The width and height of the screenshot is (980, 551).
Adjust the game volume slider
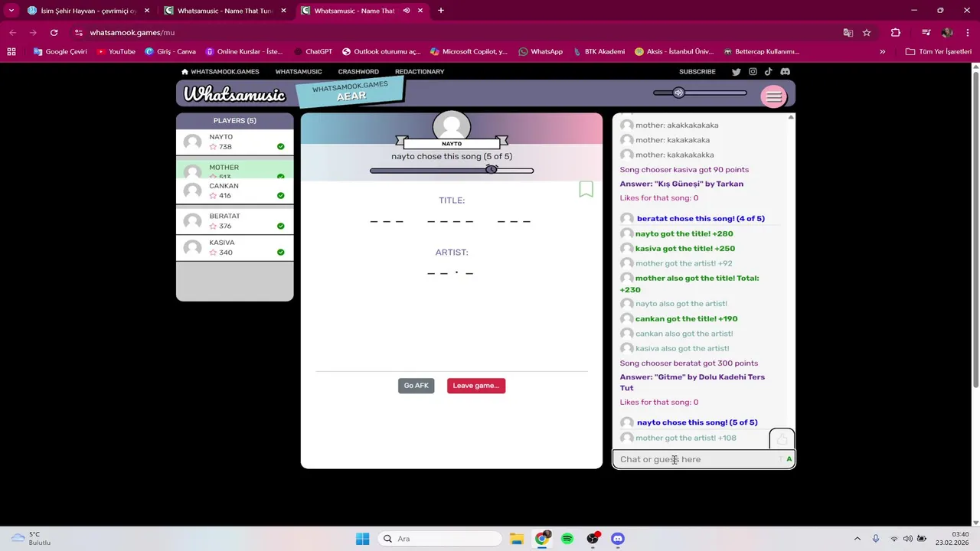700,93
